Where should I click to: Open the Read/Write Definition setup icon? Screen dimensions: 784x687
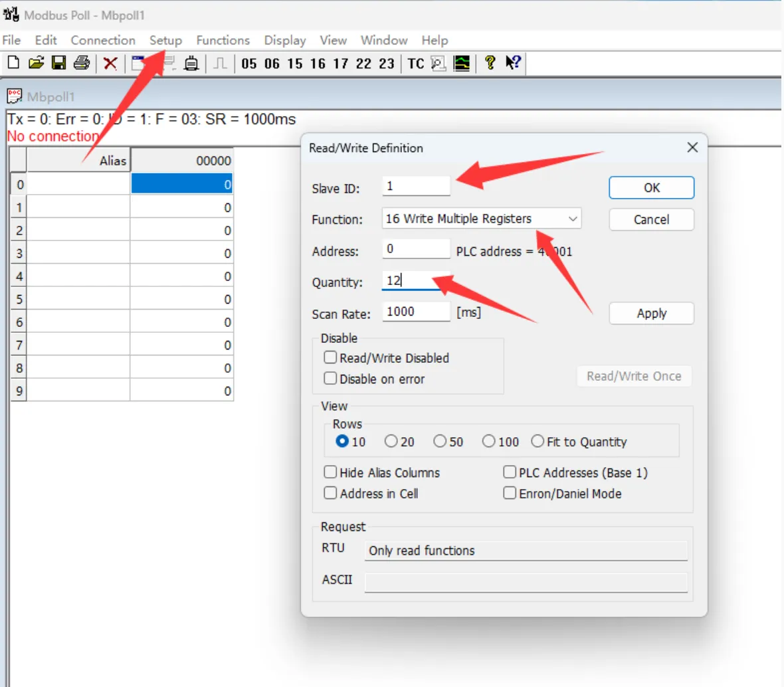click(x=138, y=63)
